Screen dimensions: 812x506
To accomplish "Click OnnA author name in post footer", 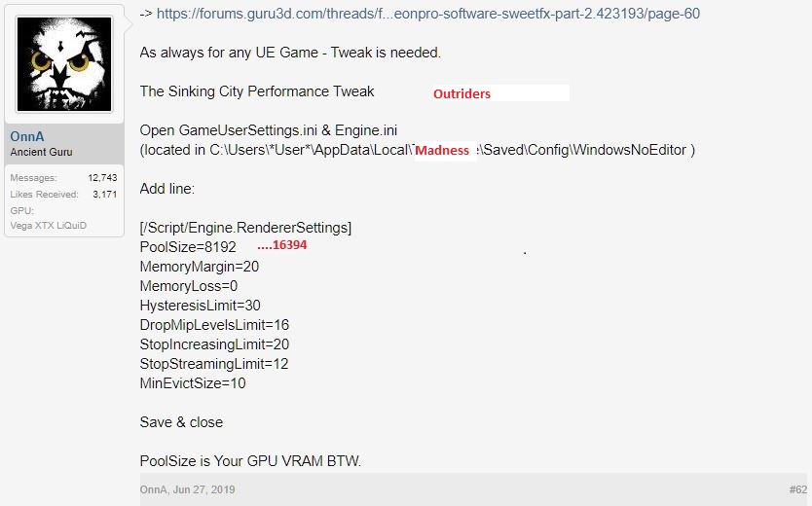I will (x=153, y=489).
